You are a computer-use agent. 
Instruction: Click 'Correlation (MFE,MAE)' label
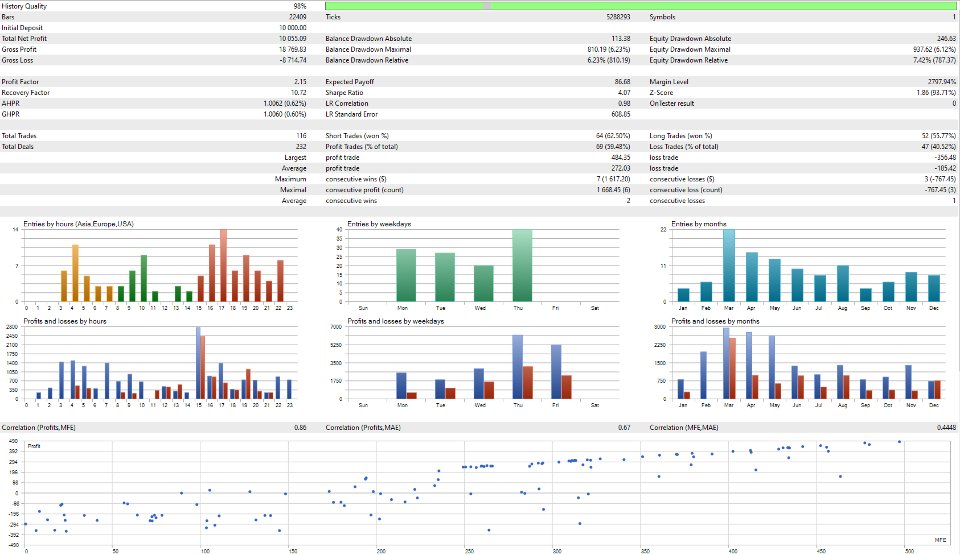pos(684,428)
